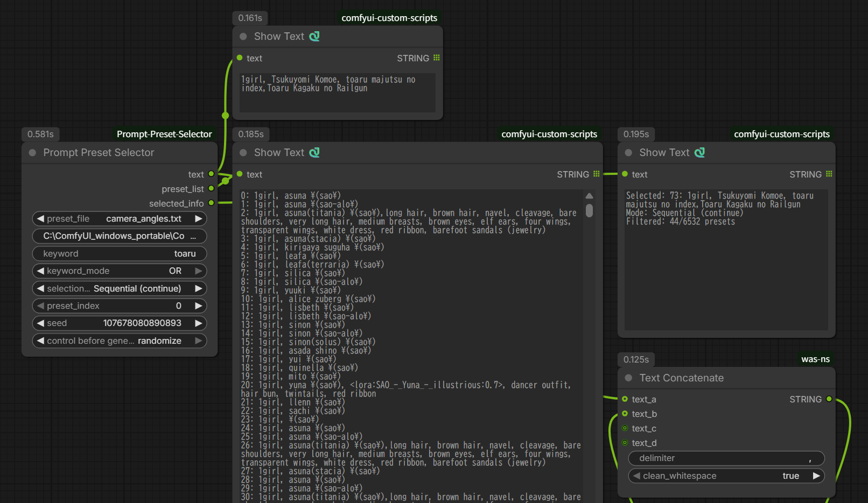Collapse the middle Show Text node dot

click(243, 153)
